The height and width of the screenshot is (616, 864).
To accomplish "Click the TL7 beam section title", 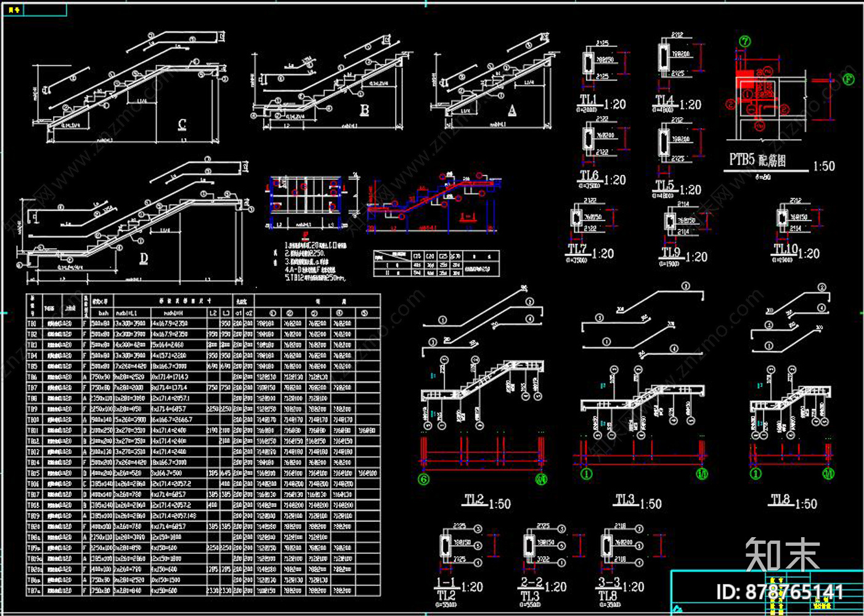I will click(577, 249).
